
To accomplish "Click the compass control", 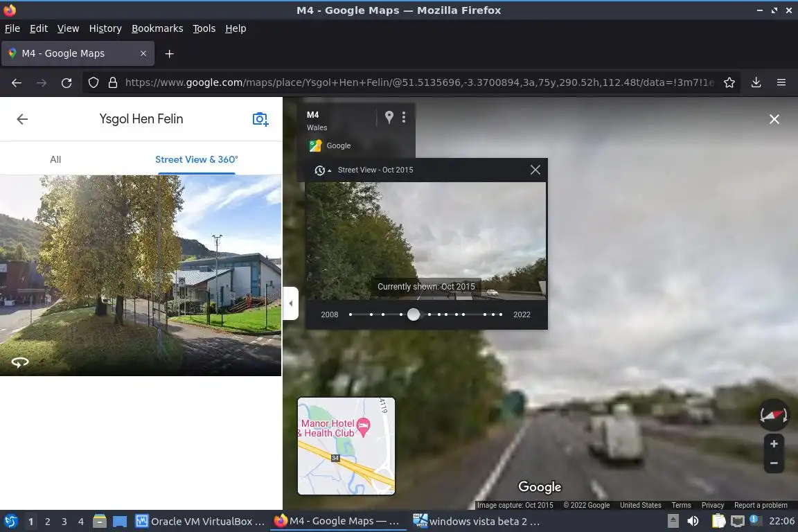I will pos(774,415).
